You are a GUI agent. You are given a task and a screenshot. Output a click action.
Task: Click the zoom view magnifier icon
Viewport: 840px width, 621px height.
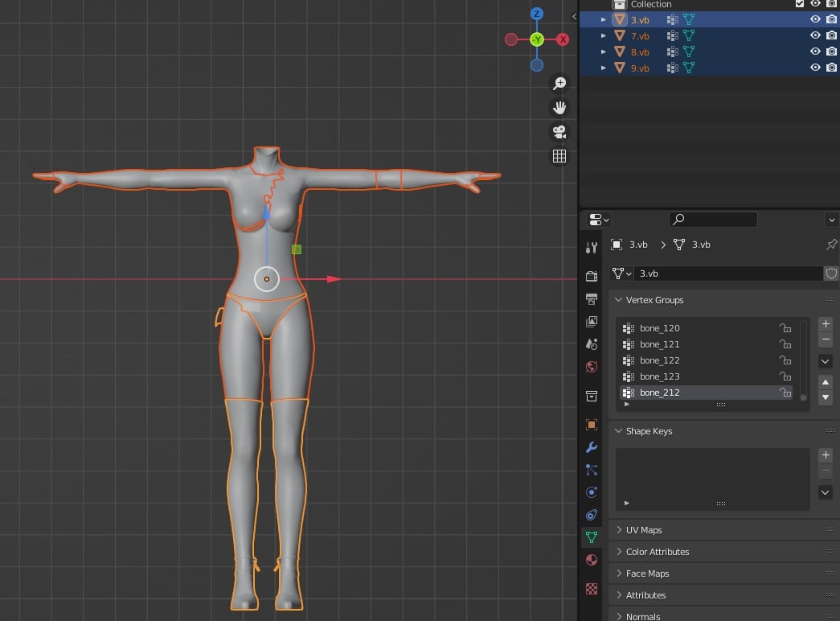coord(559,83)
